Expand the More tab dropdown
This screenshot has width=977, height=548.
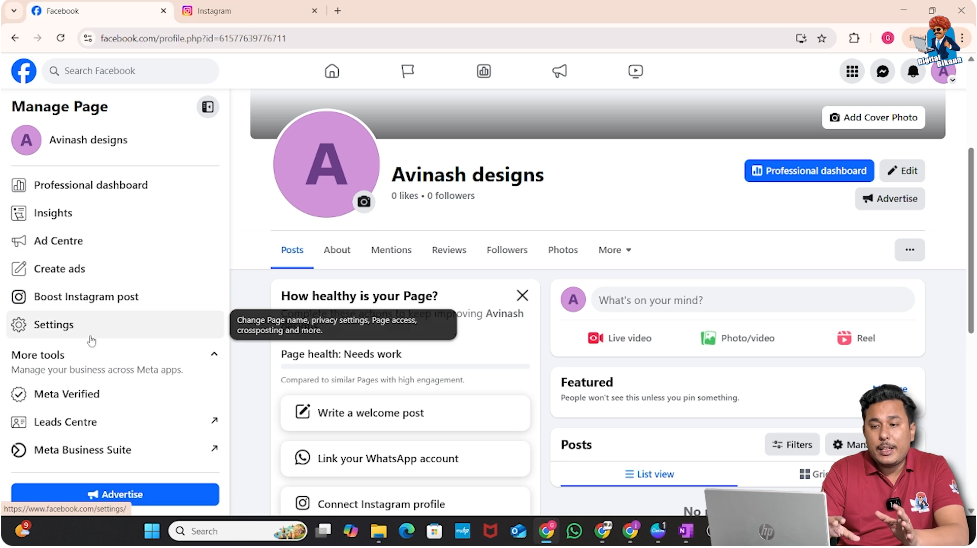[614, 250]
